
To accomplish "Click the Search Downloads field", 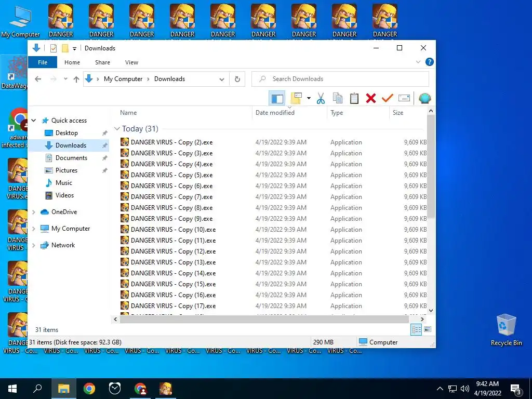I will click(340, 79).
